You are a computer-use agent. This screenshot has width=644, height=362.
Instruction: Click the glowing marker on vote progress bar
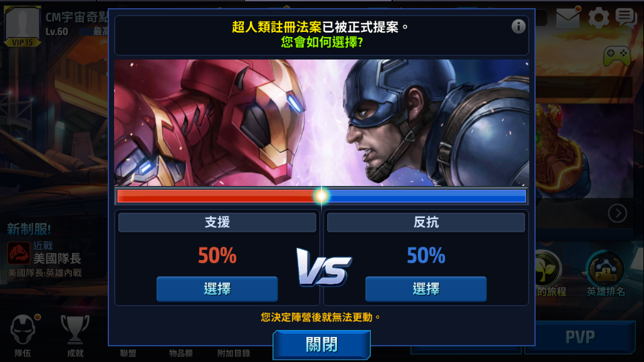(x=321, y=196)
